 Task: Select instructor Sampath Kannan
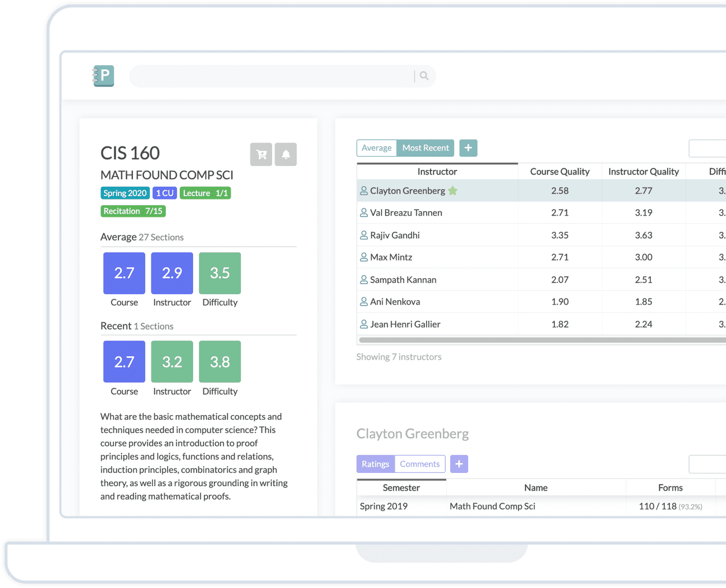[403, 280]
